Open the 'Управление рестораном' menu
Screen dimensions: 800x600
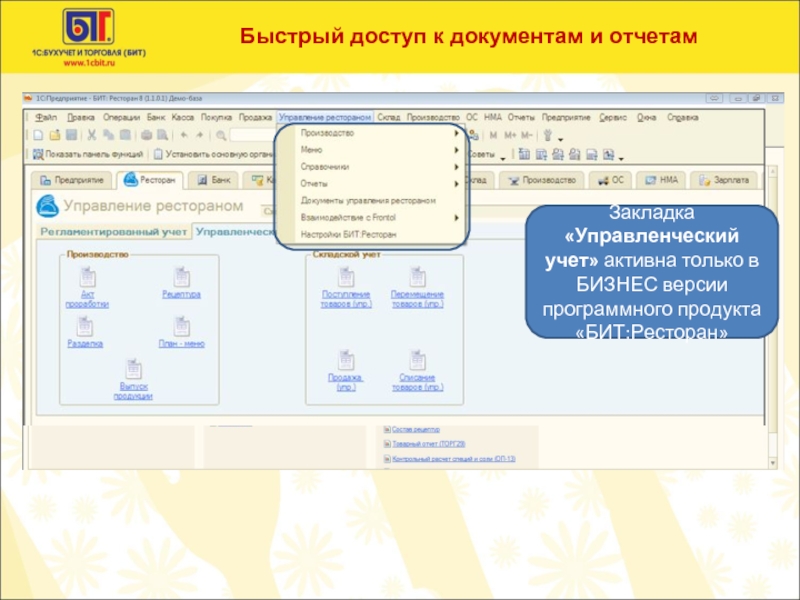(325, 117)
